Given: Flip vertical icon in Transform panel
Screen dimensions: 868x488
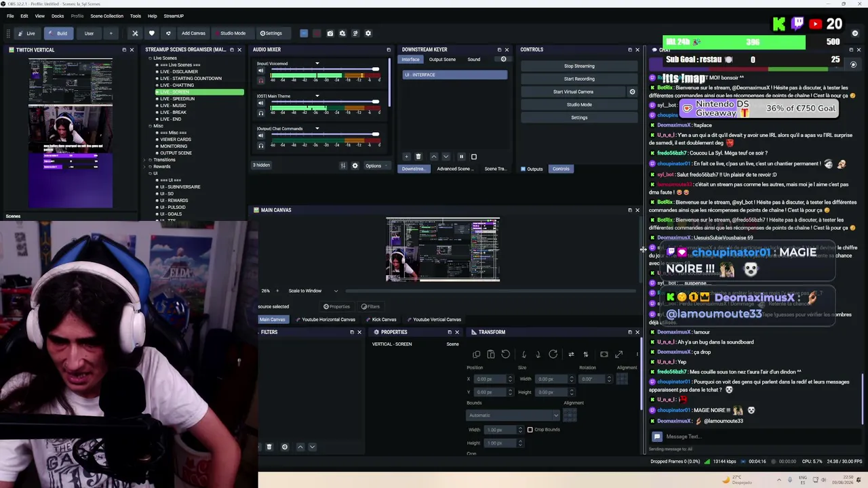Looking at the screenshot, I should click(586, 354).
